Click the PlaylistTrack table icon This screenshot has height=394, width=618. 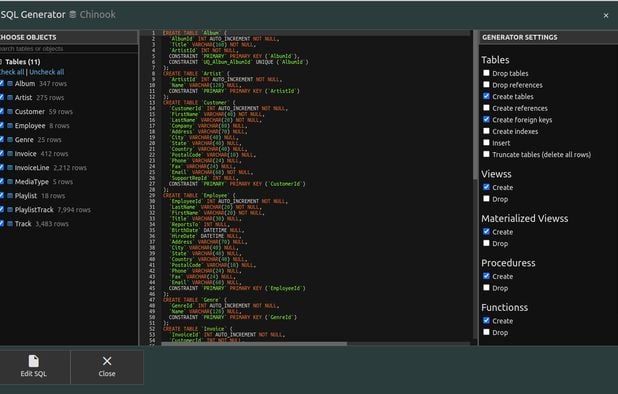pyautogui.click(x=10, y=210)
